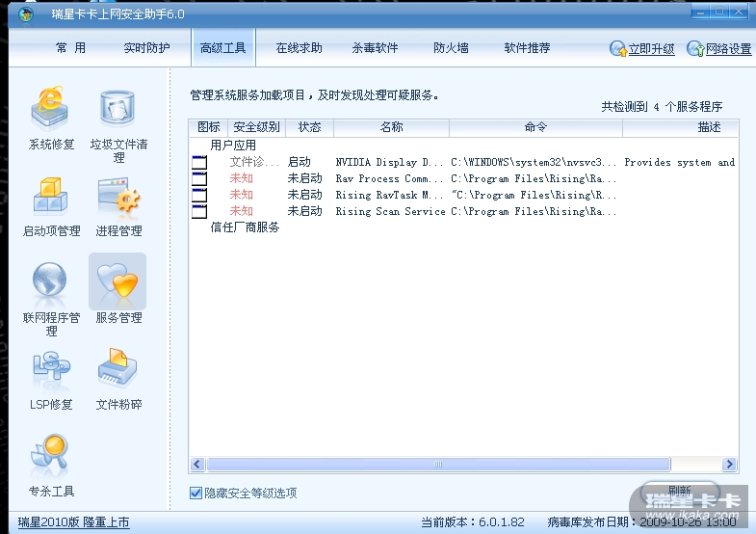Sort by the 命令 column header
The image size is (756, 534).
pos(535,127)
